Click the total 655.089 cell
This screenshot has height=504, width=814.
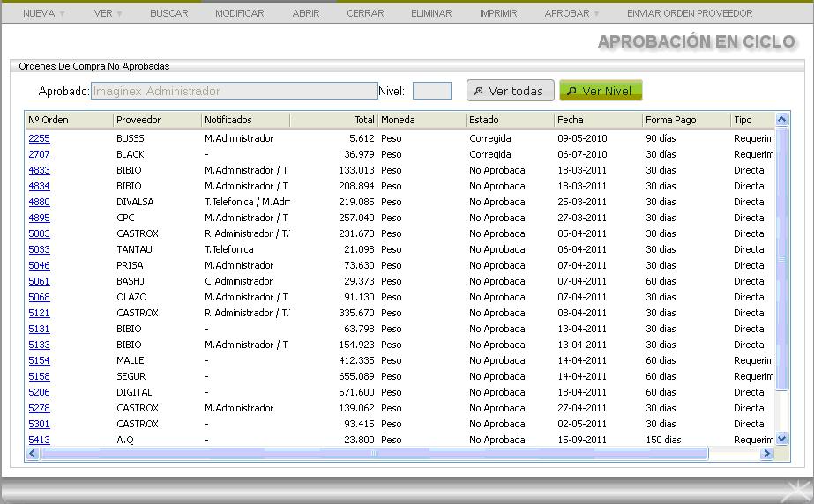(356, 376)
